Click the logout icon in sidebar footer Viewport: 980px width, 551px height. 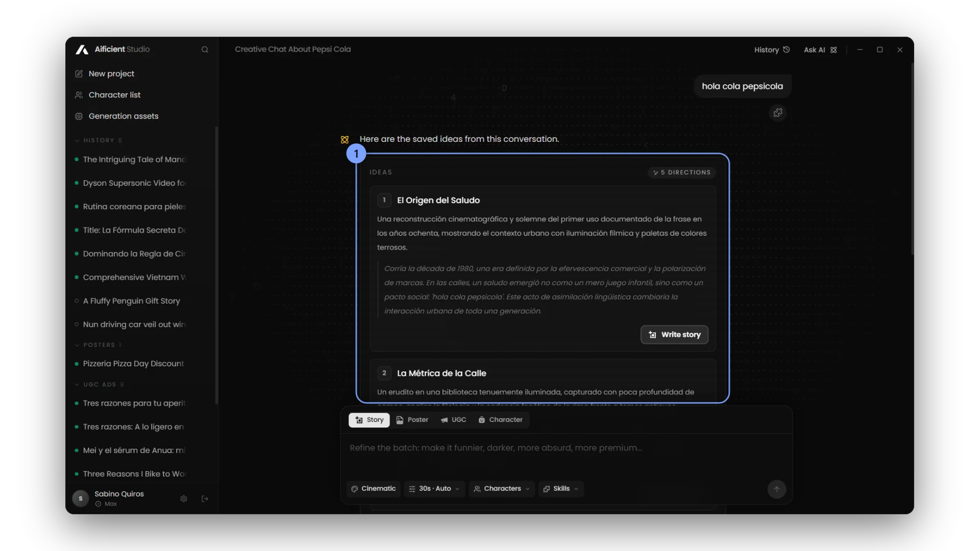pyautogui.click(x=205, y=499)
